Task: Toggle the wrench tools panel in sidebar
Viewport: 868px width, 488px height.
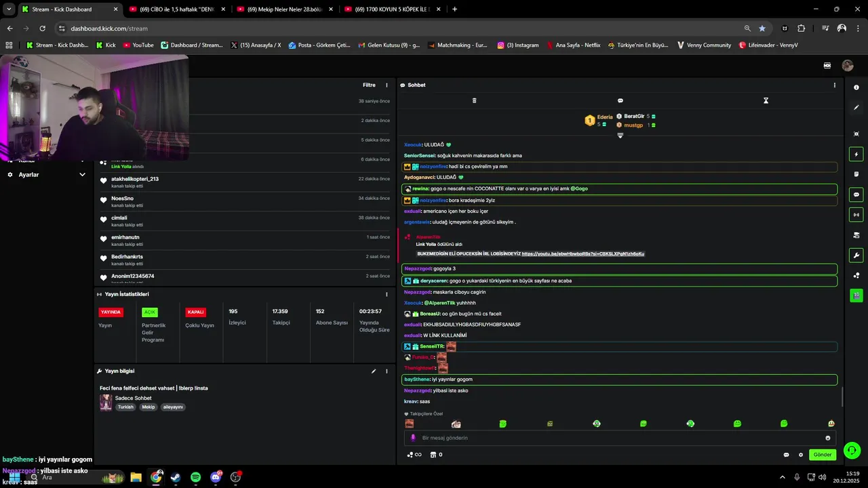Action: pyautogui.click(x=856, y=256)
